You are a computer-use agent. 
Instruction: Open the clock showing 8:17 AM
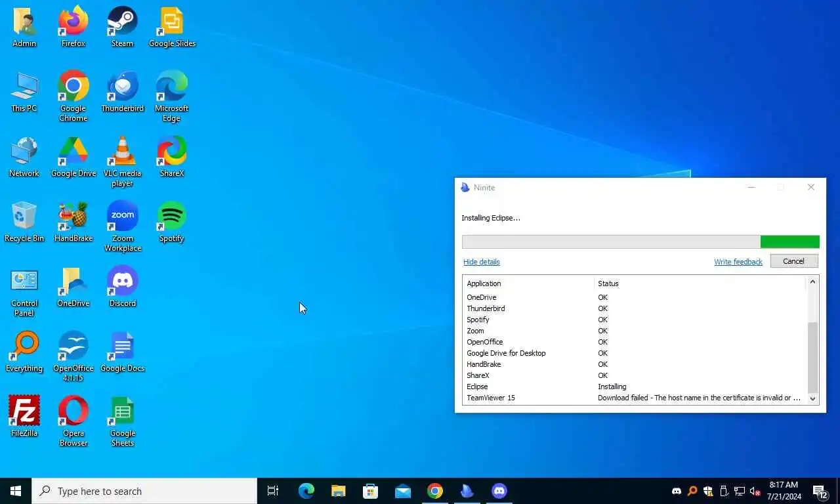tap(784, 491)
